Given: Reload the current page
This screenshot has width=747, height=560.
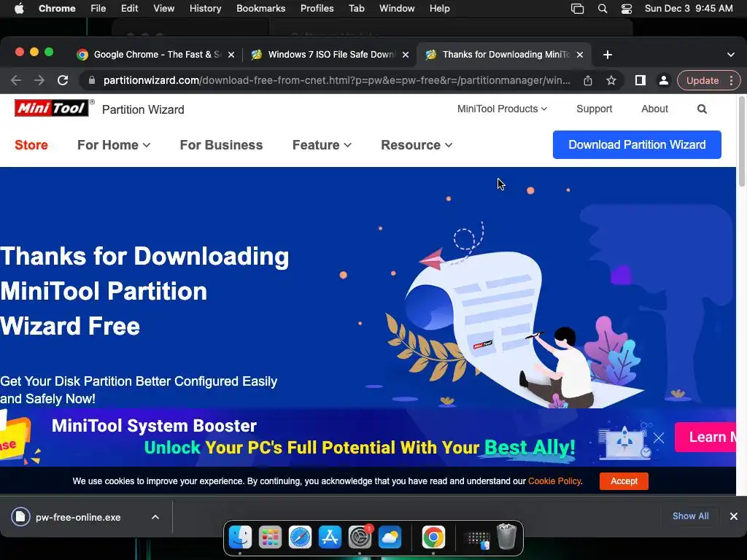Looking at the screenshot, I should [63, 80].
